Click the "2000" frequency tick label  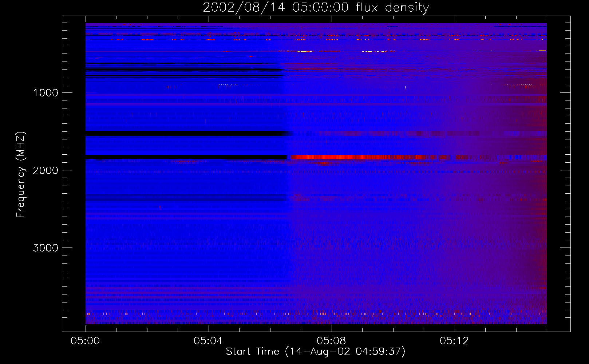(x=46, y=170)
